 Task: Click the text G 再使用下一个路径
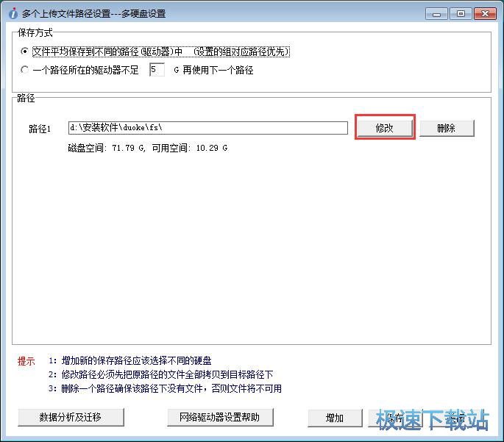click(213, 70)
